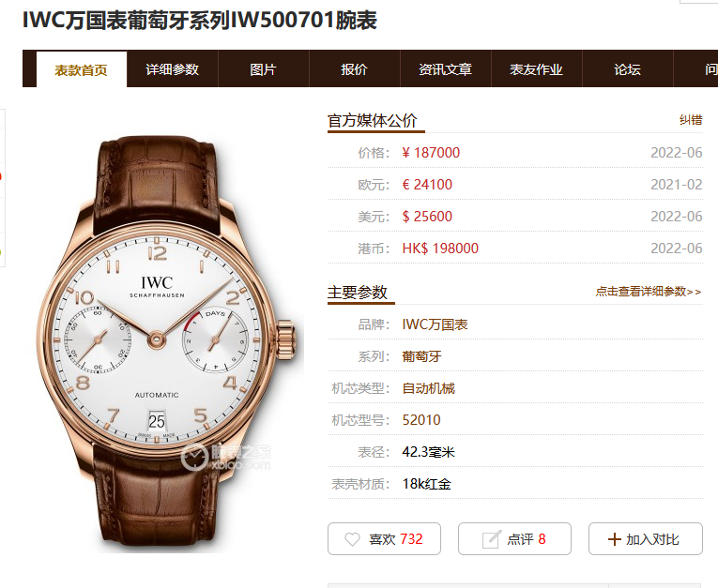Click the 纠错 link
This screenshot has width=718, height=588.
pos(691,120)
